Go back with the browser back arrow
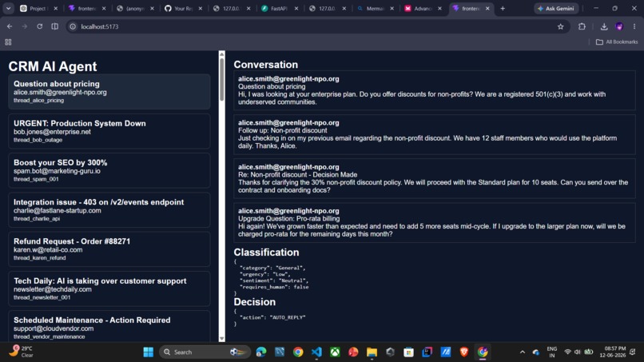Image resolution: width=644 pixels, height=362 pixels. coord(10,26)
